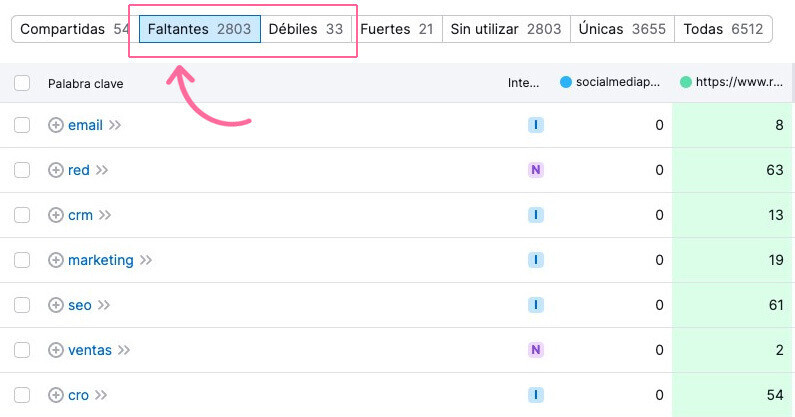The width and height of the screenshot is (795, 417).
Task: Click the cro keyword link
Action: pyautogui.click(x=78, y=395)
